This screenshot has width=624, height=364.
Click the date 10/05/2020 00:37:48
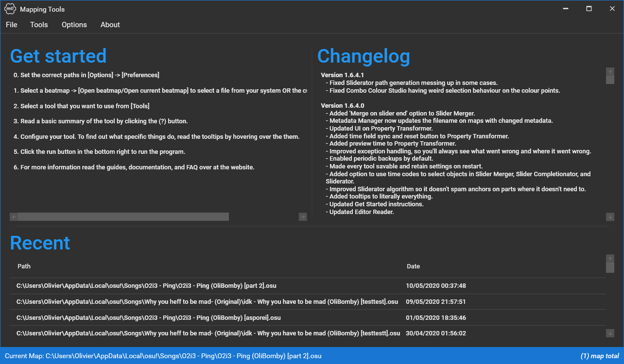click(436, 286)
